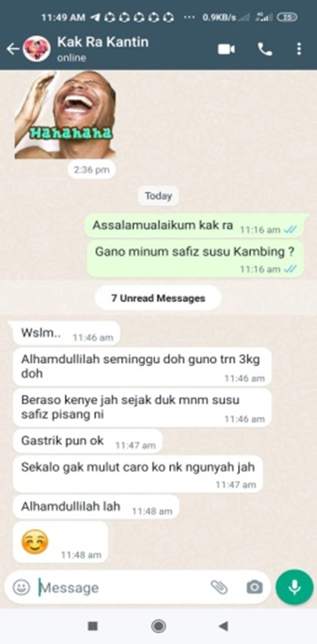Select the "Gastrik pun ok" message

(88, 442)
